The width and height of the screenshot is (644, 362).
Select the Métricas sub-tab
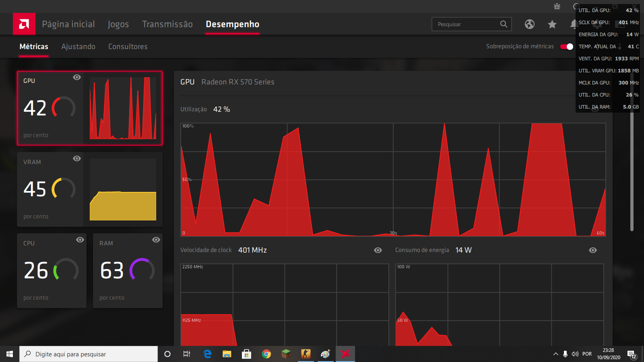34,47
